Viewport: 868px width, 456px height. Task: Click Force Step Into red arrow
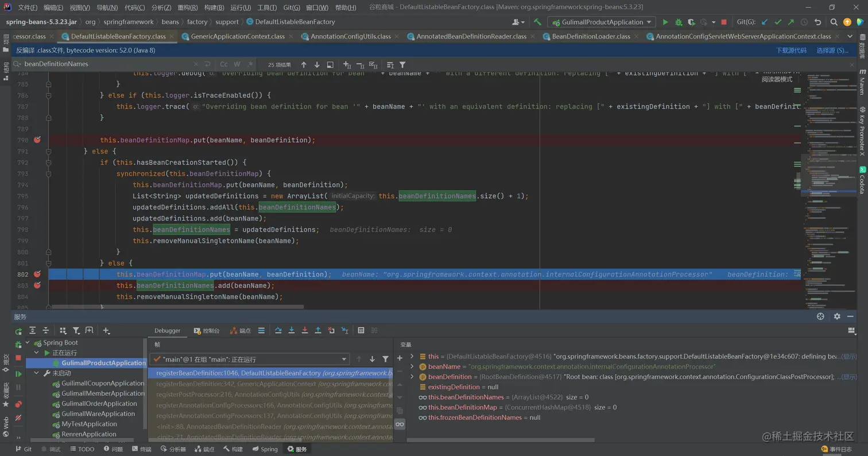[305, 330]
